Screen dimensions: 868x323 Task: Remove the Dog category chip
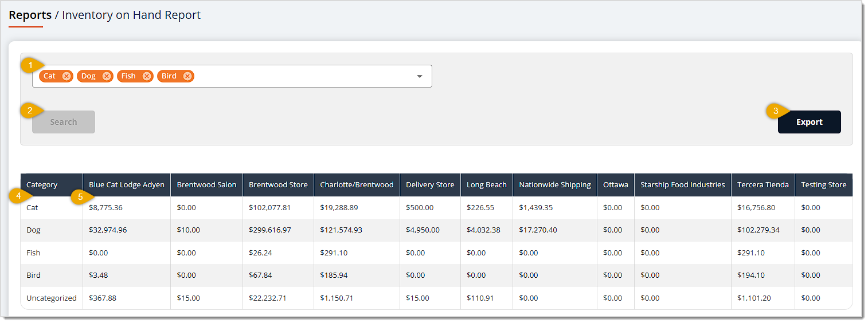pyautogui.click(x=107, y=76)
